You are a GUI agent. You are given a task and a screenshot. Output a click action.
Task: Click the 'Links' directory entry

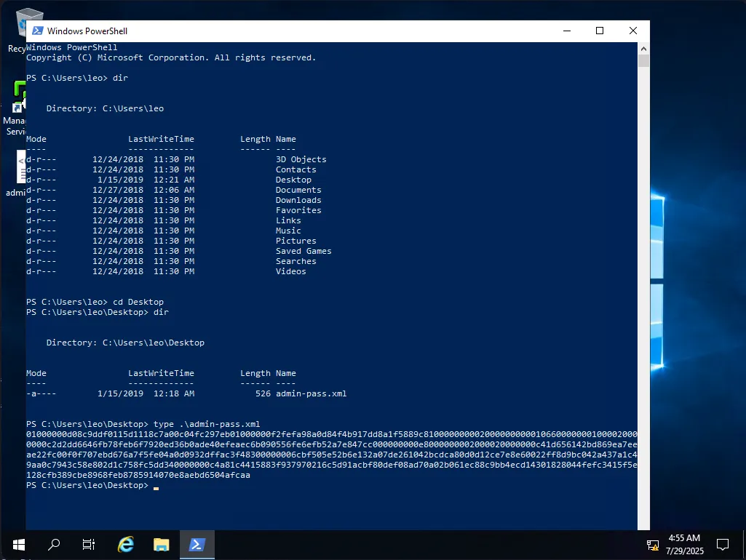[x=288, y=220]
